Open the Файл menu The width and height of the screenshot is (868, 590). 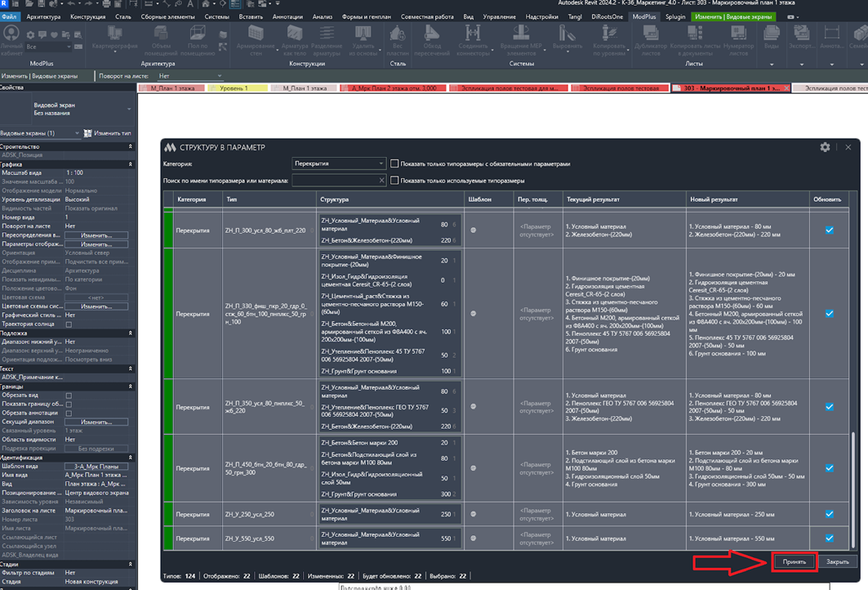coord(10,16)
